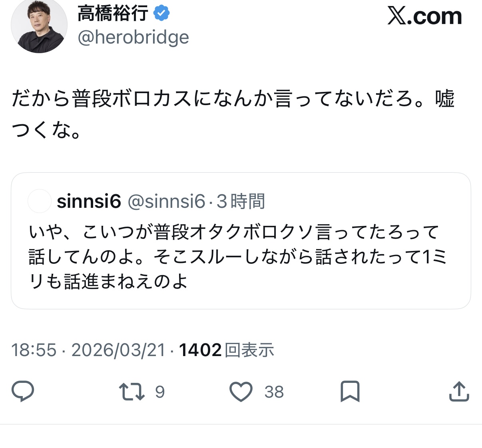Image resolution: width=482 pixels, height=448 pixels.
Task: Show the 38 likes count
Action: [x=274, y=392]
